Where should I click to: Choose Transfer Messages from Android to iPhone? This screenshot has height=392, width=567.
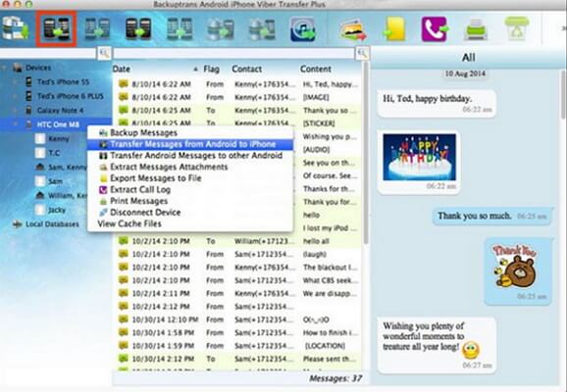(x=190, y=144)
